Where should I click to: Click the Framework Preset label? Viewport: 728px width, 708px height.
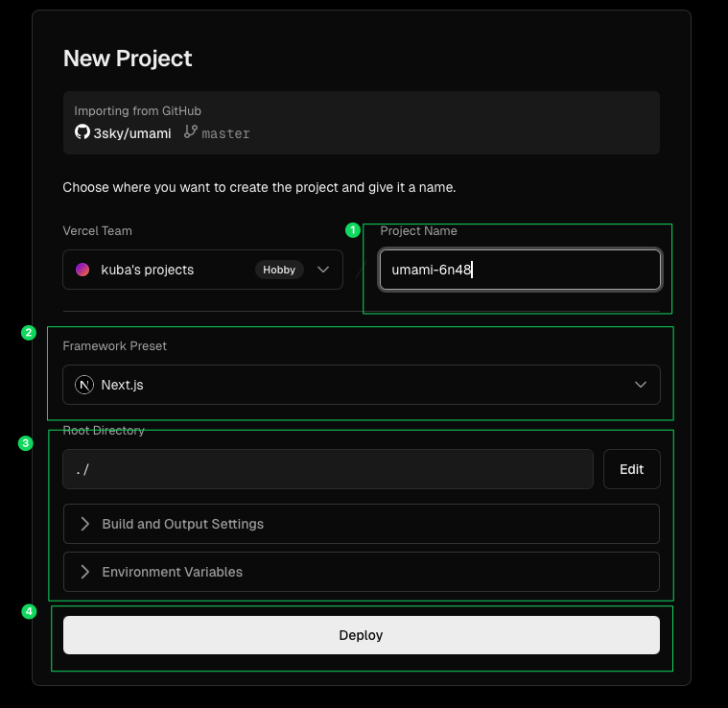coord(115,346)
